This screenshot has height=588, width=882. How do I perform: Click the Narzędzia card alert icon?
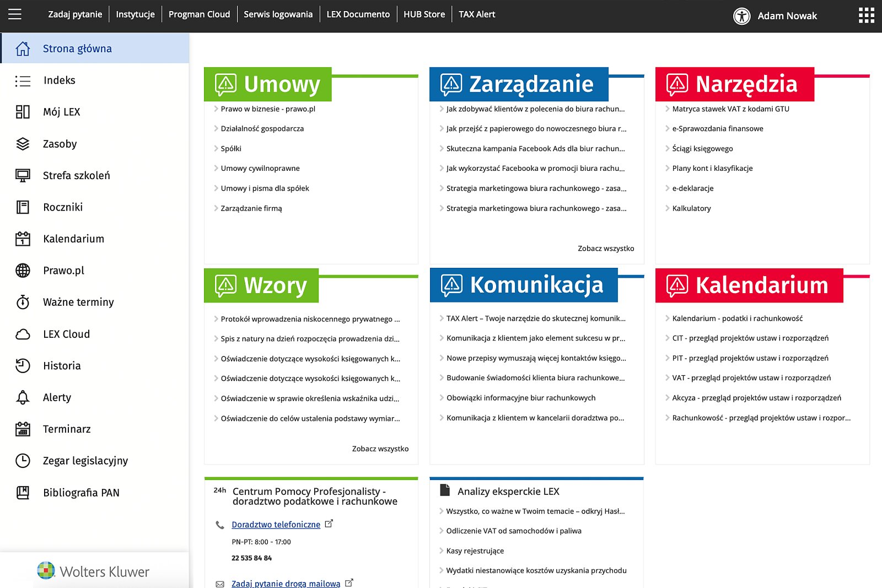point(677,84)
